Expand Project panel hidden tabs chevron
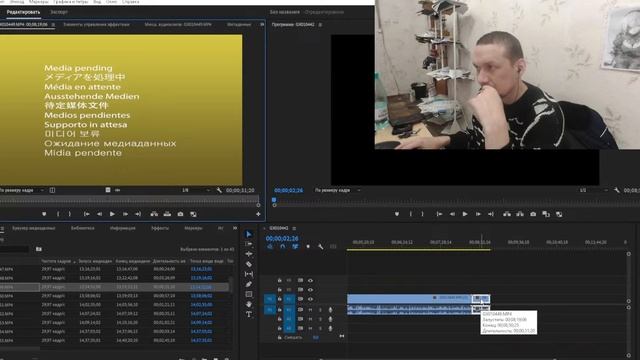This screenshot has width=640, height=360. coord(235,228)
